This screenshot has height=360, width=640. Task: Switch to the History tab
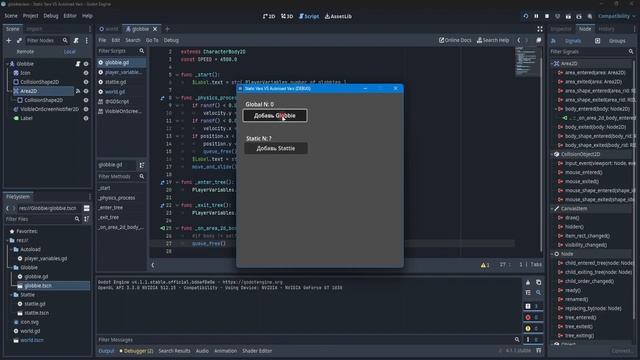(606, 29)
